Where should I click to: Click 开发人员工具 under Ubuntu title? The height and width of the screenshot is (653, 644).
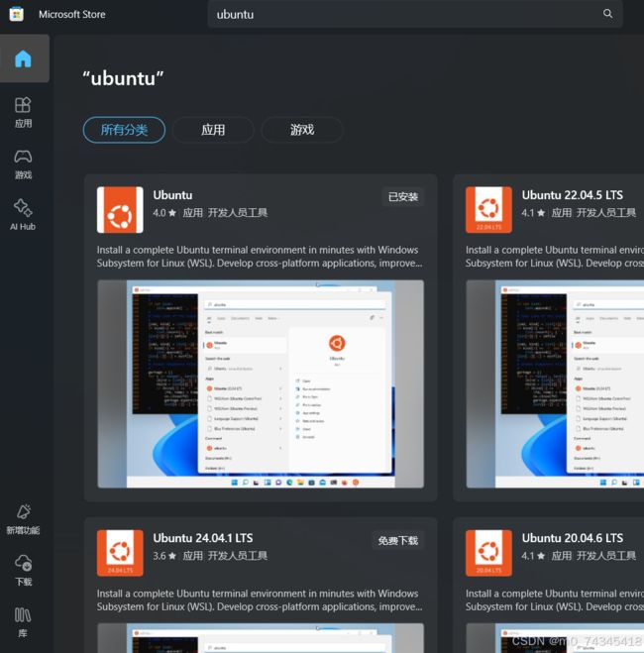tap(237, 213)
